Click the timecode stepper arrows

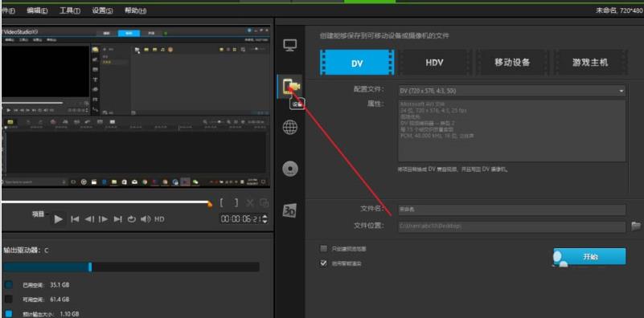(265, 219)
